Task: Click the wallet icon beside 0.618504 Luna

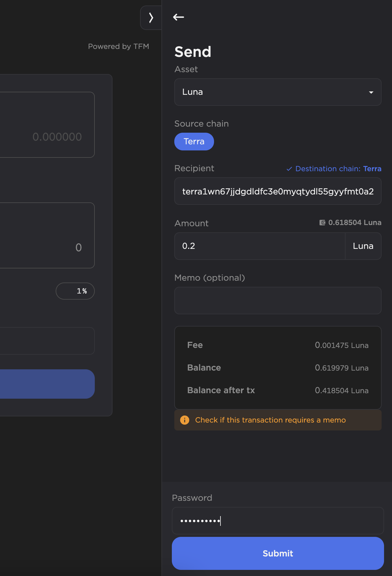Action: pyautogui.click(x=322, y=223)
